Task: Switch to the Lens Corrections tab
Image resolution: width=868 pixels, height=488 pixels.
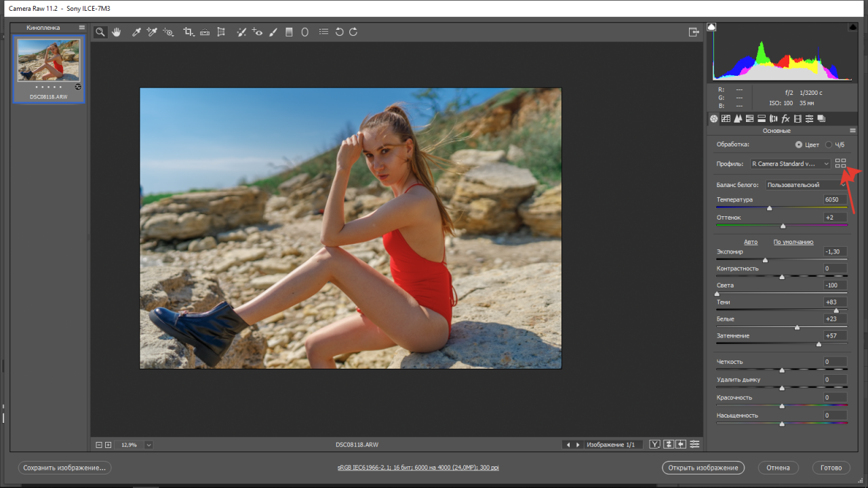Action: pos(773,119)
